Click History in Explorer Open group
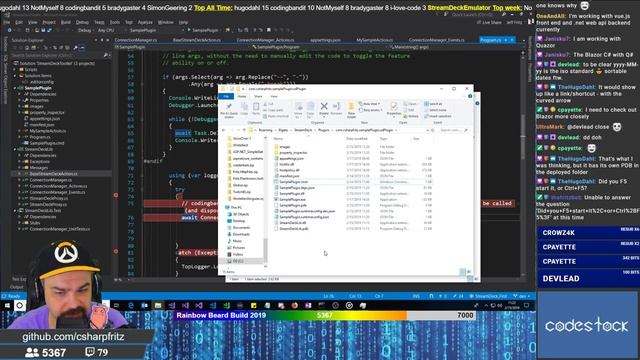 [412, 116]
